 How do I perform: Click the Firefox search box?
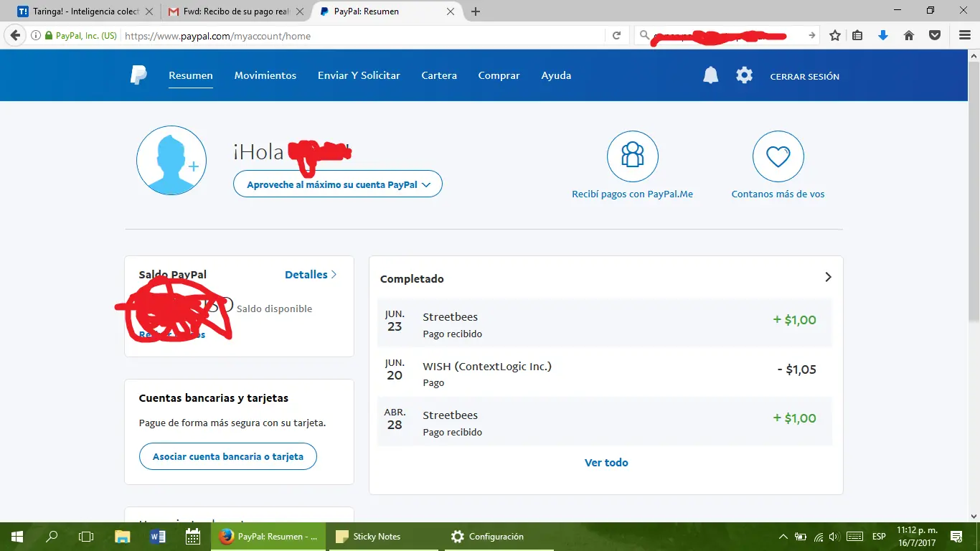[728, 35]
